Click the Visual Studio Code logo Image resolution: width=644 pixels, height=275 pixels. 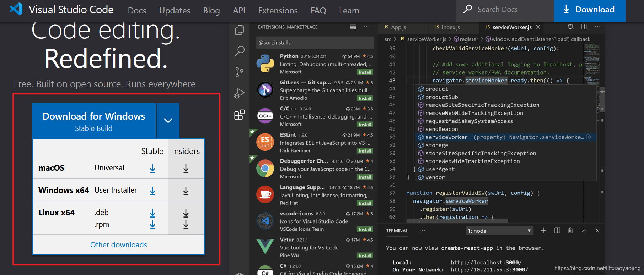click(x=16, y=9)
